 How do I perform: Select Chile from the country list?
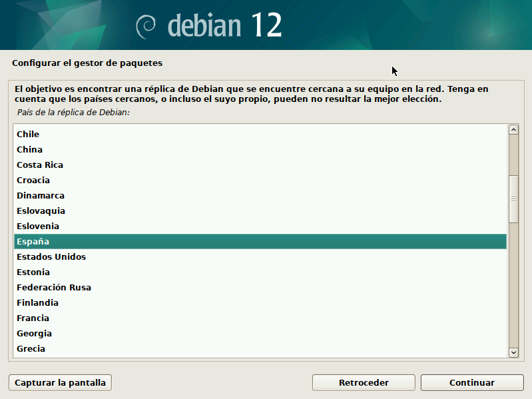(28, 134)
